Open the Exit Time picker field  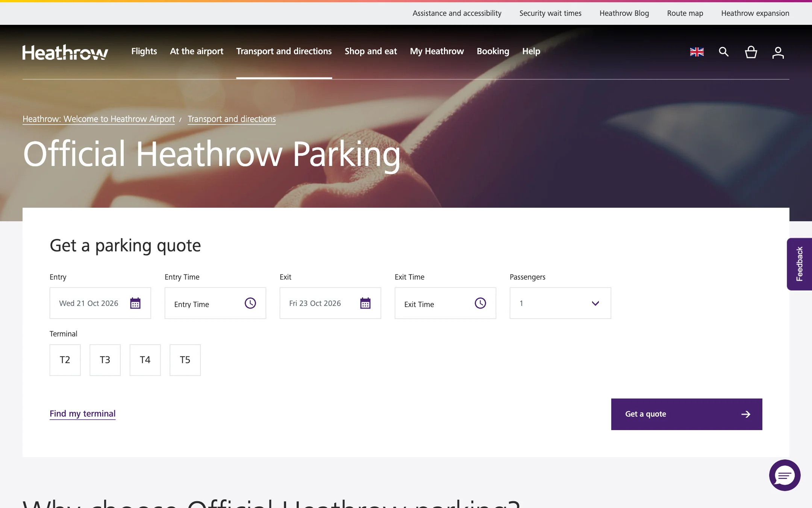tap(445, 303)
